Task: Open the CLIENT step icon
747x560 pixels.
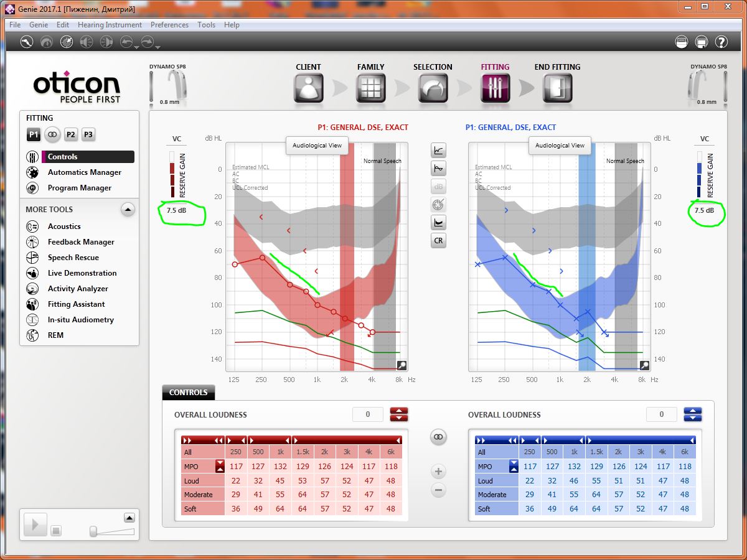Action: pyautogui.click(x=309, y=88)
